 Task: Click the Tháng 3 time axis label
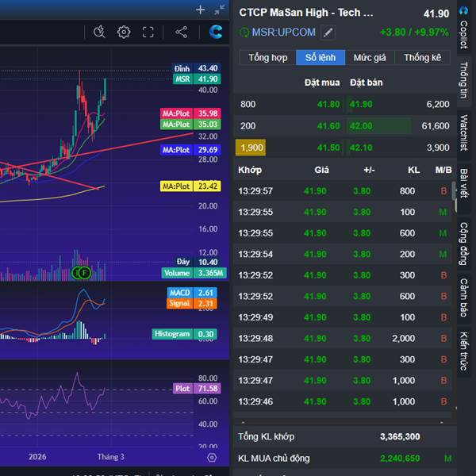(111, 457)
